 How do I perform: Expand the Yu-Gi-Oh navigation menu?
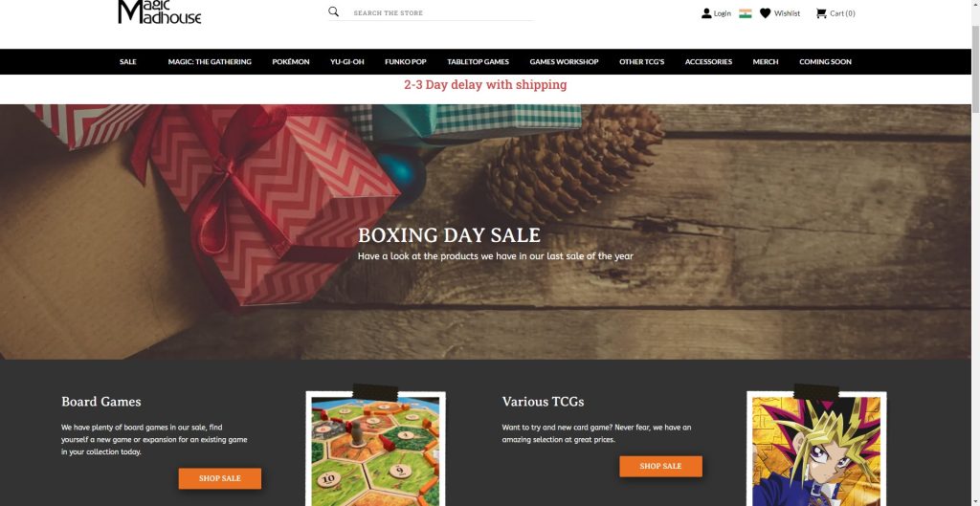(x=346, y=62)
